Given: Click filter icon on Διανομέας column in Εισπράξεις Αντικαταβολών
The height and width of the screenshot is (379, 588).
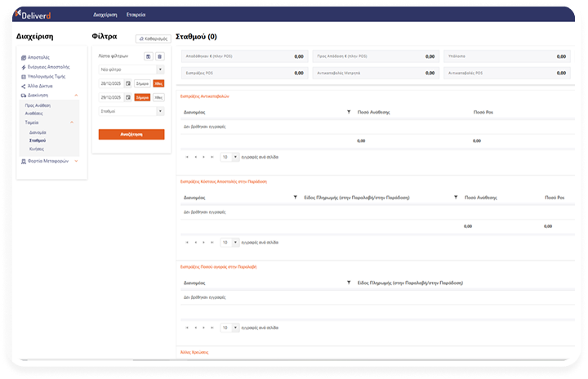Looking at the screenshot, I should (x=349, y=111).
